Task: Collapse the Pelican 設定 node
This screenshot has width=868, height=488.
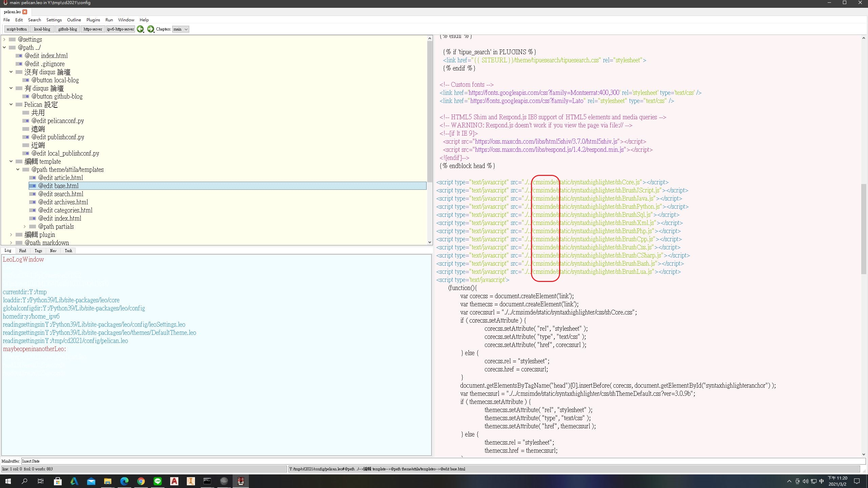Action: [x=11, y=104]
